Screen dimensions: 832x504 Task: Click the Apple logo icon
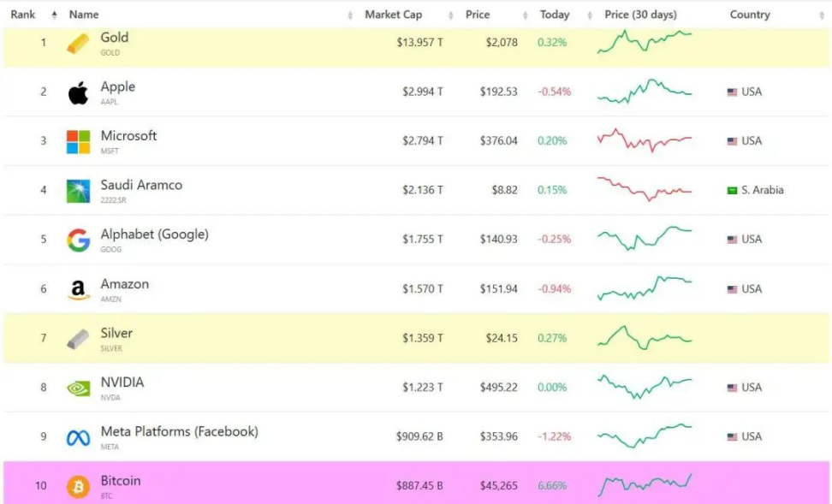78,92
